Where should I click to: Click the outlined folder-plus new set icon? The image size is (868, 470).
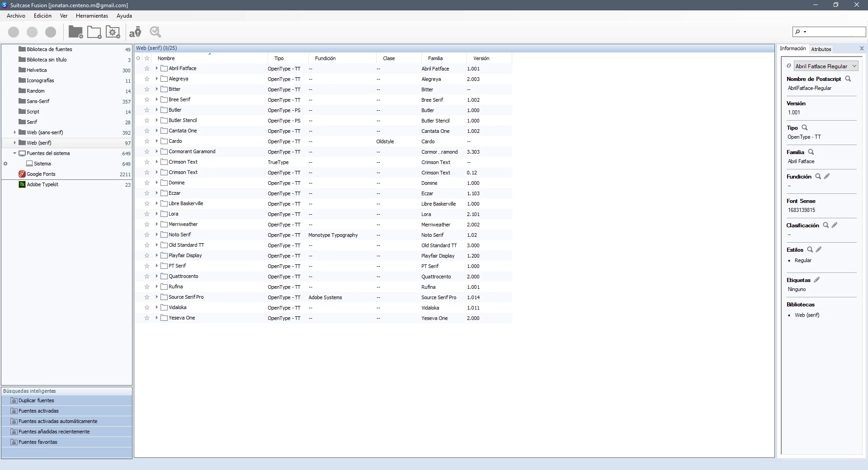(x=94, y=32)
